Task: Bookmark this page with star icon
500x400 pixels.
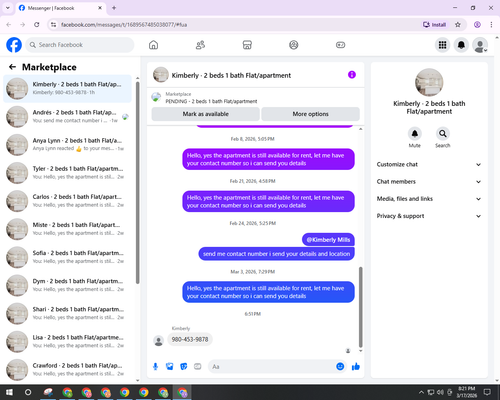Action: [458, 25]
